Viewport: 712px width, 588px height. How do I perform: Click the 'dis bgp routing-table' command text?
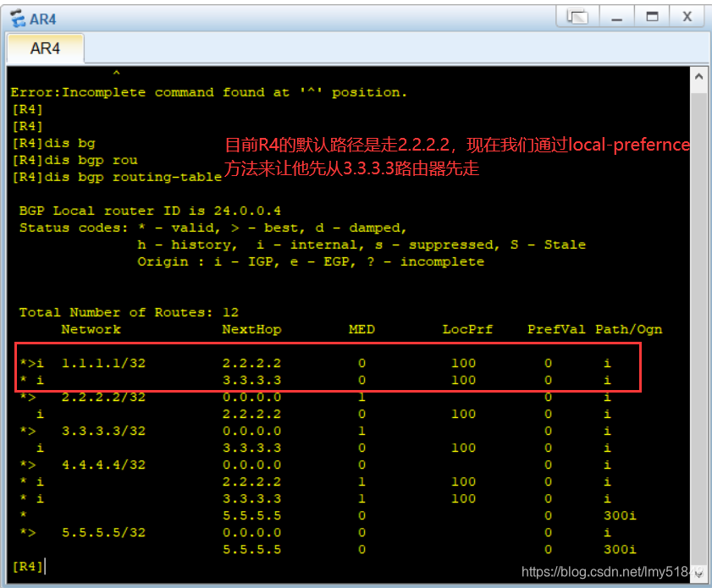click(x=133, y=177)
